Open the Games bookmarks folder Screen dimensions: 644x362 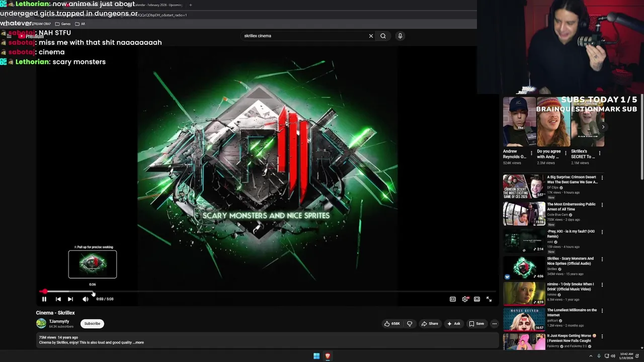point(63,24)
